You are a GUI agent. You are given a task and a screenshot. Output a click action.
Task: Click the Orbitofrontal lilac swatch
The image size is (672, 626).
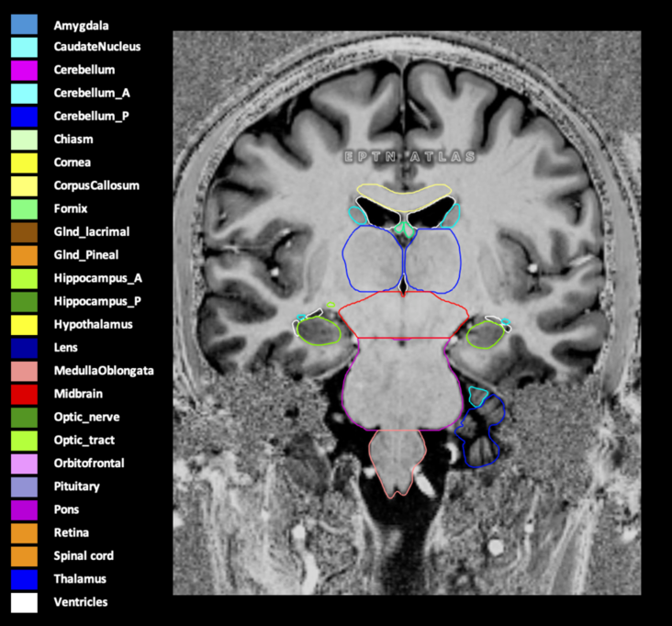click(x=24, y=464)
